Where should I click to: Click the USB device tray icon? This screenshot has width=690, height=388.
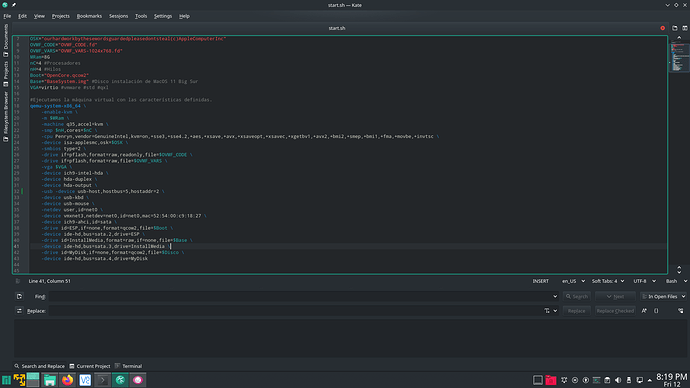tap(629, 380)
